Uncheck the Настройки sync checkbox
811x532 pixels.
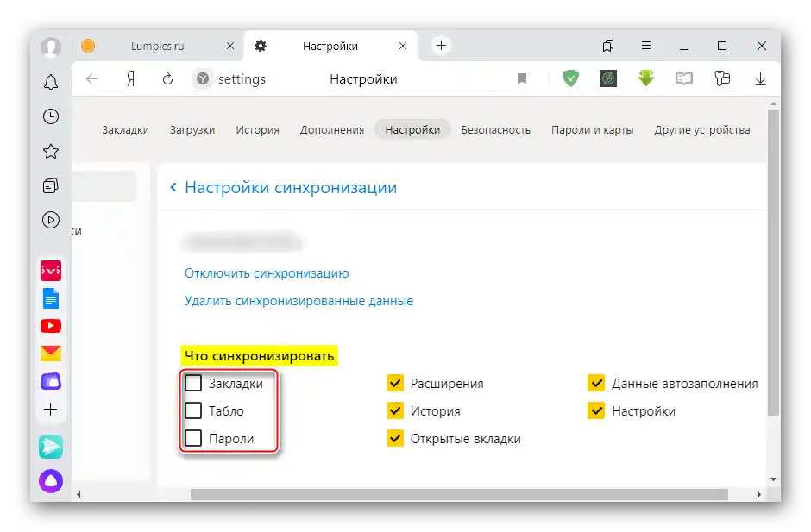click(596, 410)
